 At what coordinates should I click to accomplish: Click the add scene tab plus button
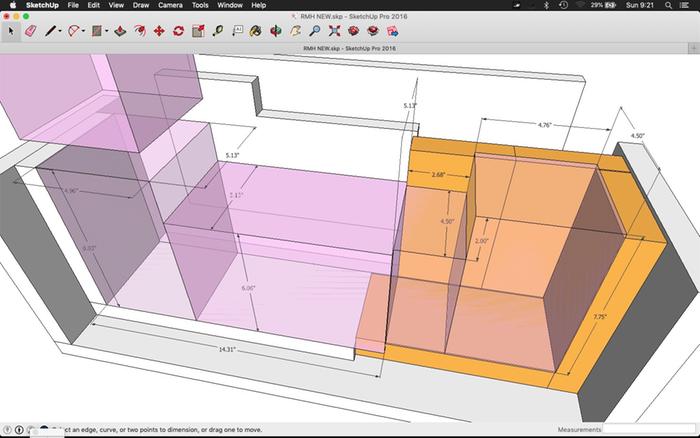[693, 48]
